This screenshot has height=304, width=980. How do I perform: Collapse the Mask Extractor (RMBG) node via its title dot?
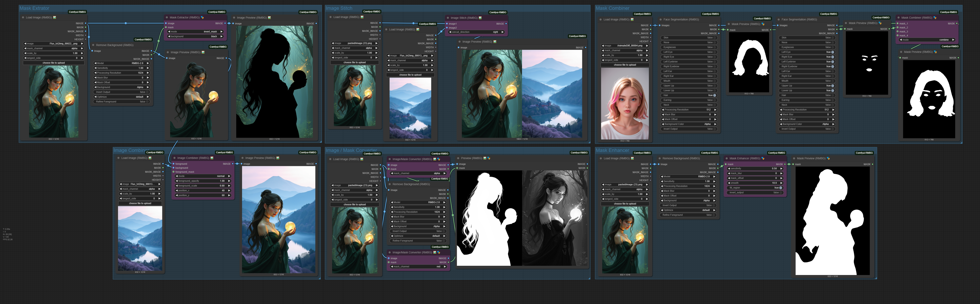pos(167,17)
